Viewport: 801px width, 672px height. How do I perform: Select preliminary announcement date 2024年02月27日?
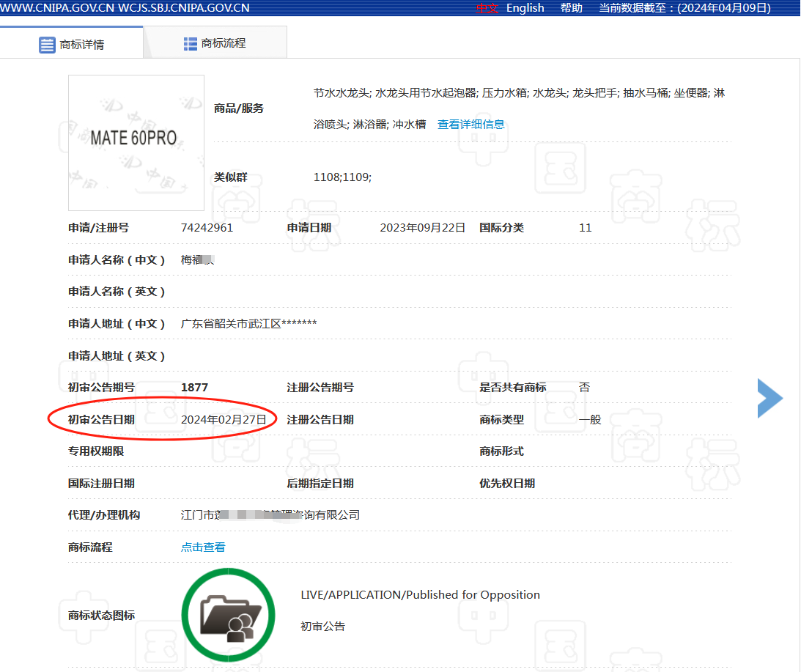224,420
